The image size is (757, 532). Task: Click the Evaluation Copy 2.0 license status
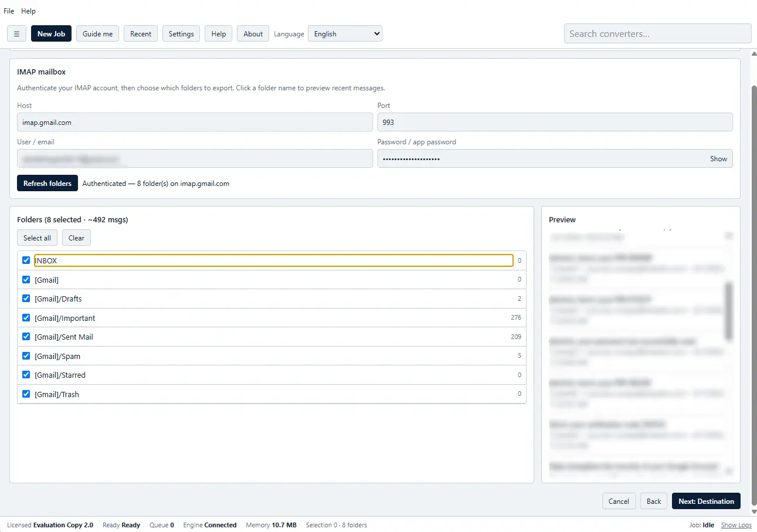click(63, 525)
